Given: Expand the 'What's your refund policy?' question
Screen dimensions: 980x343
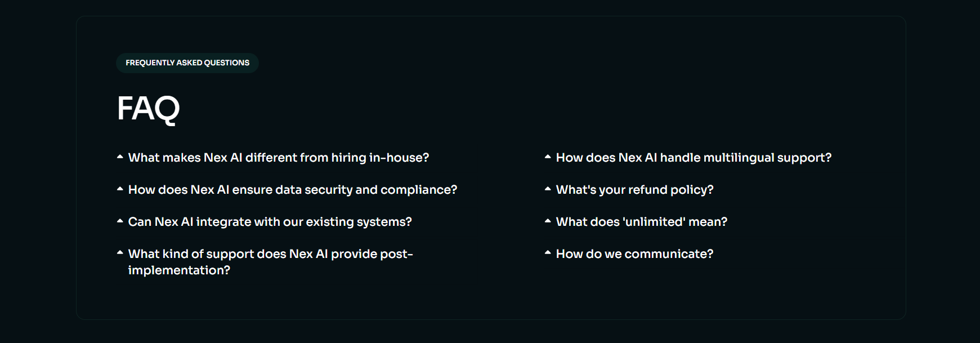Looking at the screenshot, I should pos(634,190).
